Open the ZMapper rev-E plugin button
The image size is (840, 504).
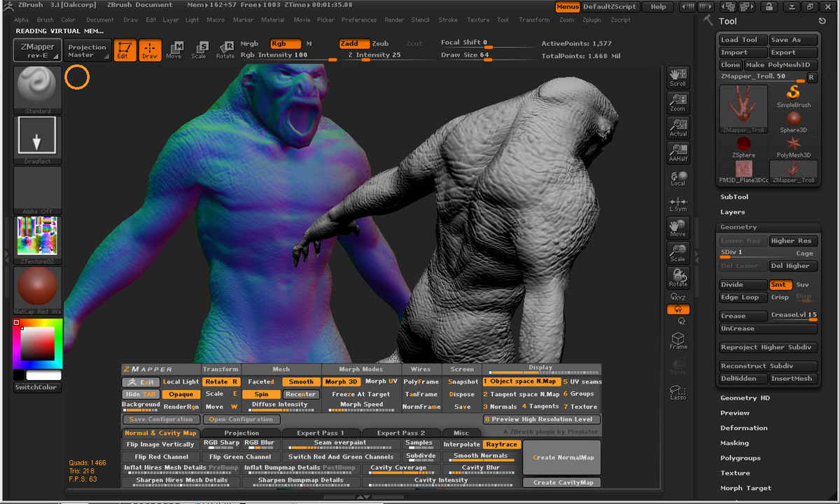tap(38, 50)
